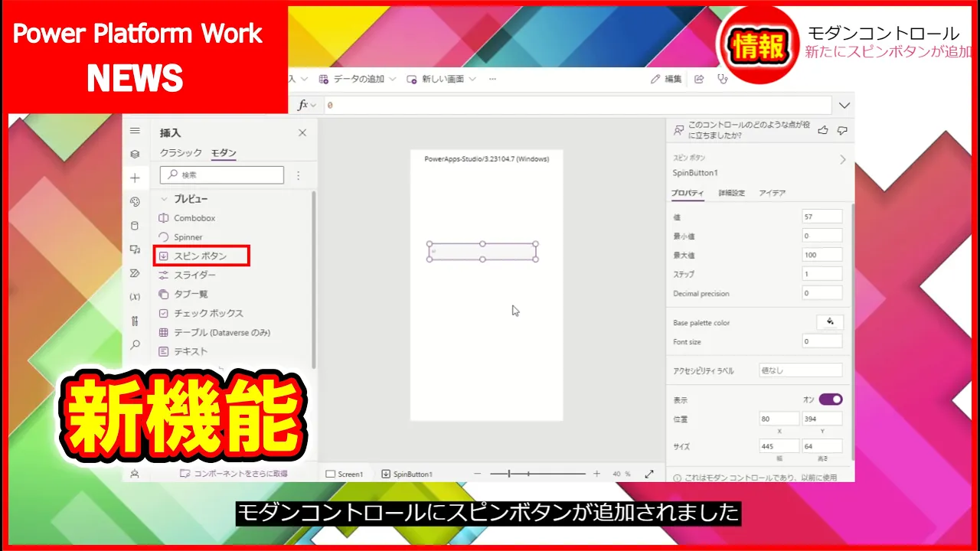Click the Decimal precision field
Image resolution: width=980 pixels, height=551 pixels.
tap(822, 293)
